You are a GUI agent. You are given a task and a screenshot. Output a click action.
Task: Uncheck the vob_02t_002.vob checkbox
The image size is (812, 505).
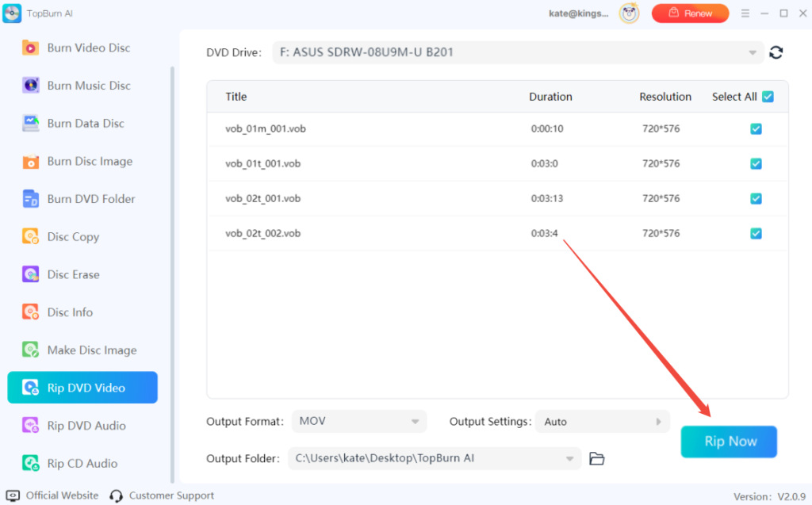pyautogui.click(x=756, y=233)
